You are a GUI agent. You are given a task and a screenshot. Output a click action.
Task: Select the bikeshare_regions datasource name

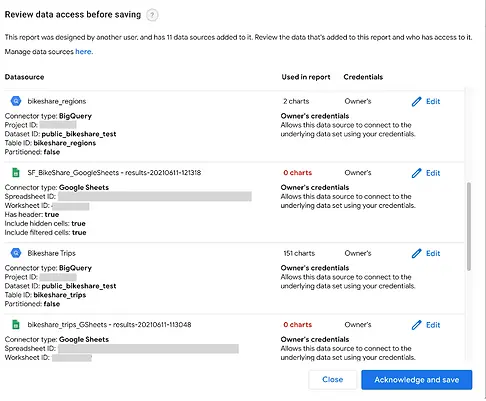point(57,101)
